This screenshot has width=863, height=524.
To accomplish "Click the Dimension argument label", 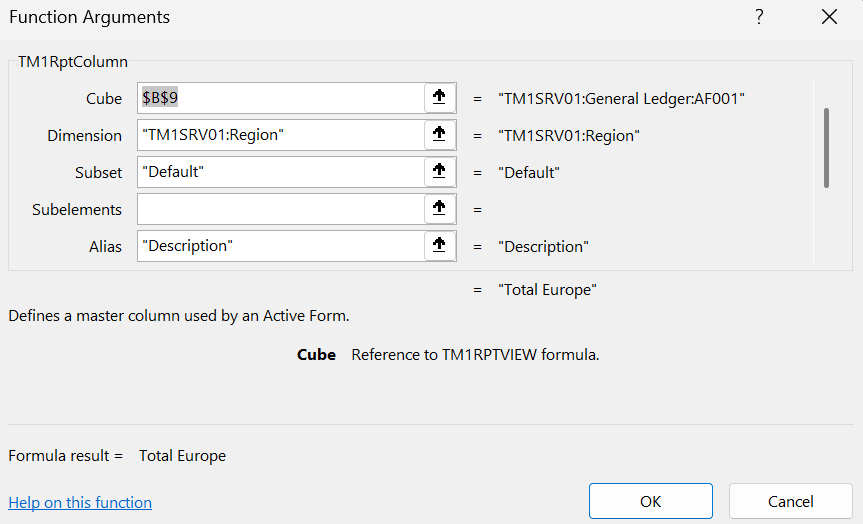I will click(84, 135).
